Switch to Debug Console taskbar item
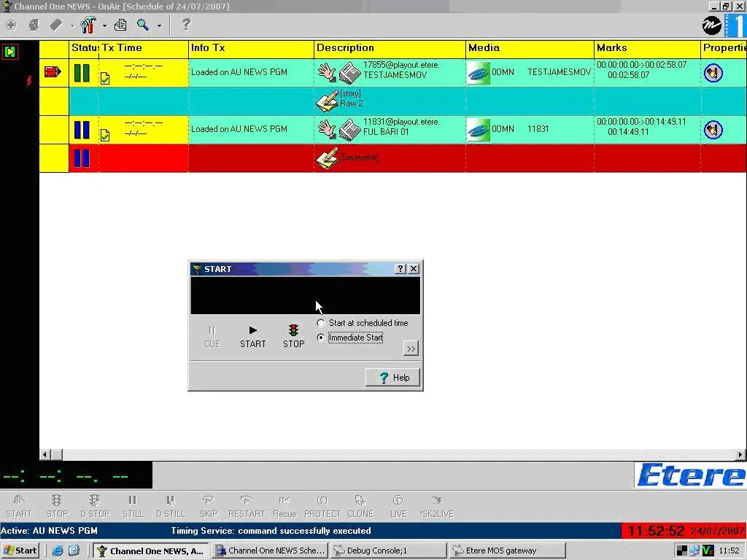The height and width of the screenshot is (560, 747). pos(388,551)
